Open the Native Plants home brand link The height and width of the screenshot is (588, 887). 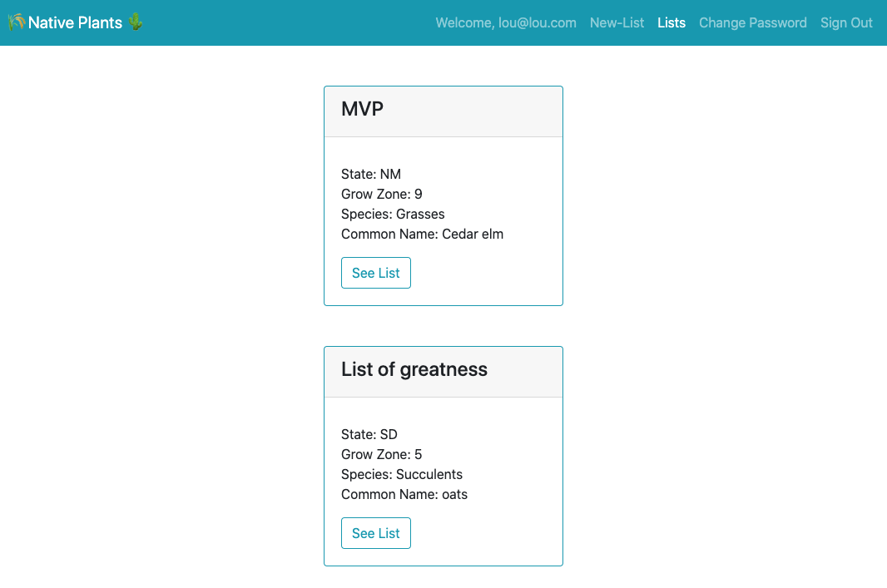(75, 22)
